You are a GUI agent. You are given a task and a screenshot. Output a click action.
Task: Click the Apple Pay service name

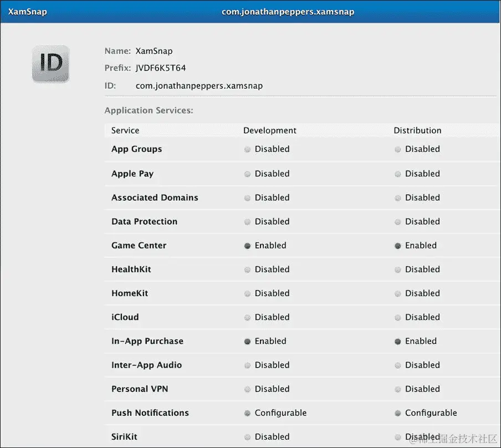tap(132, 174)
